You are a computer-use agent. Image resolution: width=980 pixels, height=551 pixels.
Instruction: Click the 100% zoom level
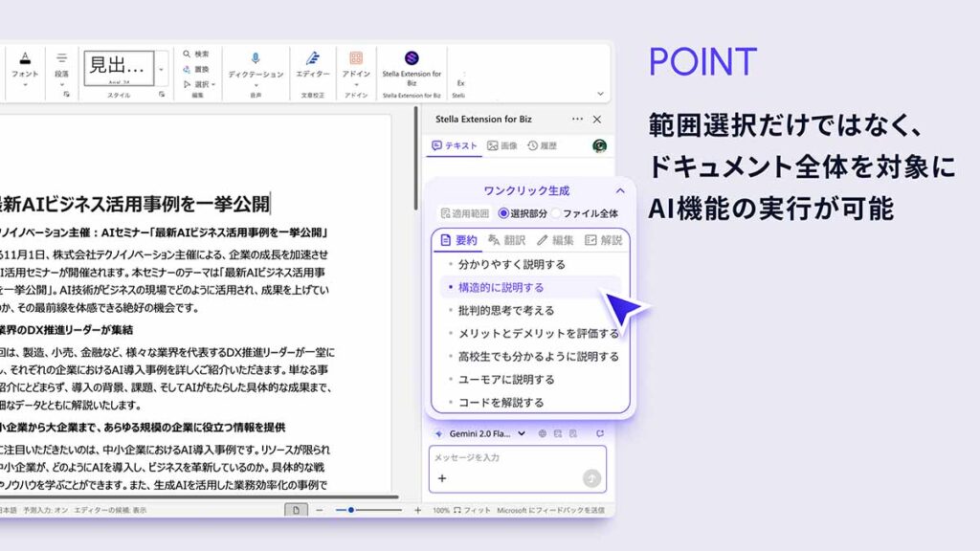[440, 511]
